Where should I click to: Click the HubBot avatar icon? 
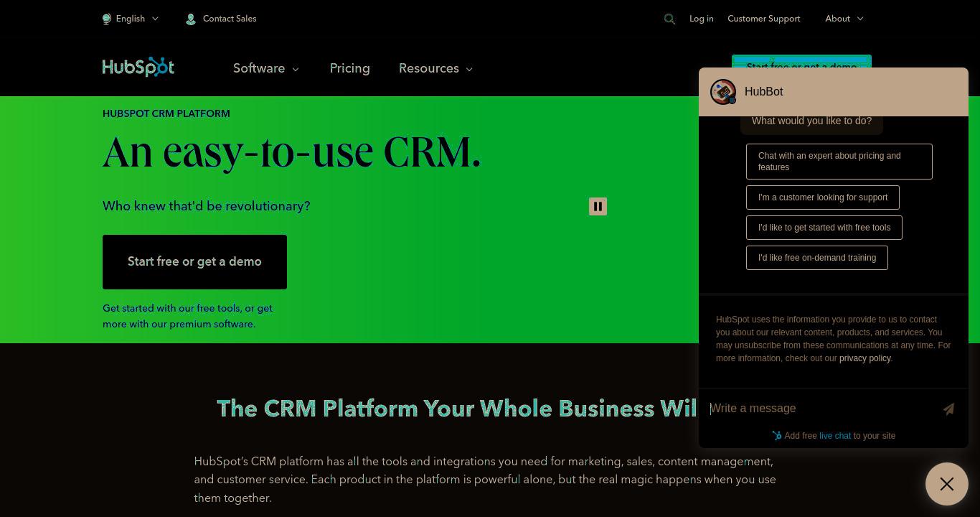(723, 92)
